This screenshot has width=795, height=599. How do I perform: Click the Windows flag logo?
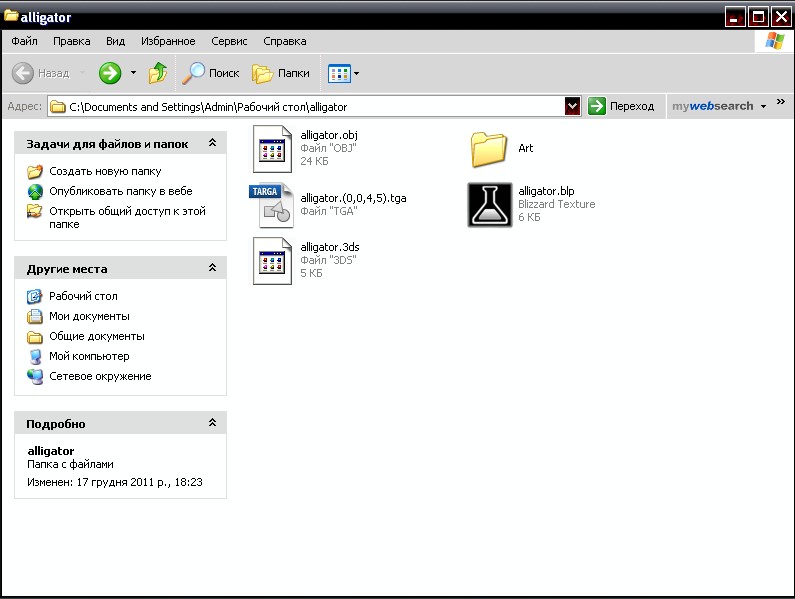[x=774, y=41]
